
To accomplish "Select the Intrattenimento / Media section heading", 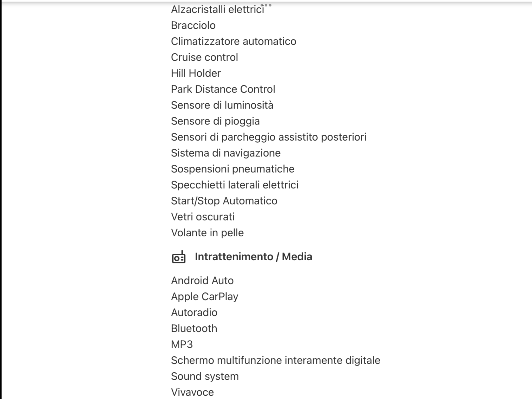I will click(x=253, y=257).
